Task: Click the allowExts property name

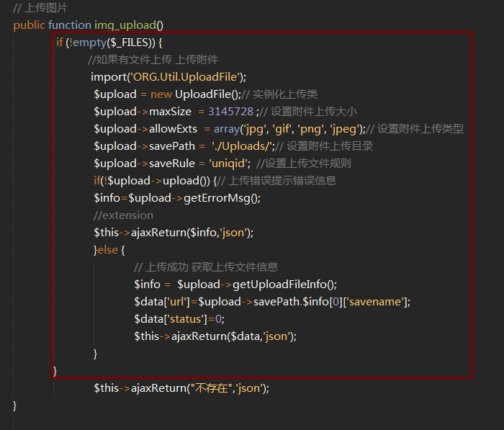Action: coord(173,129)
